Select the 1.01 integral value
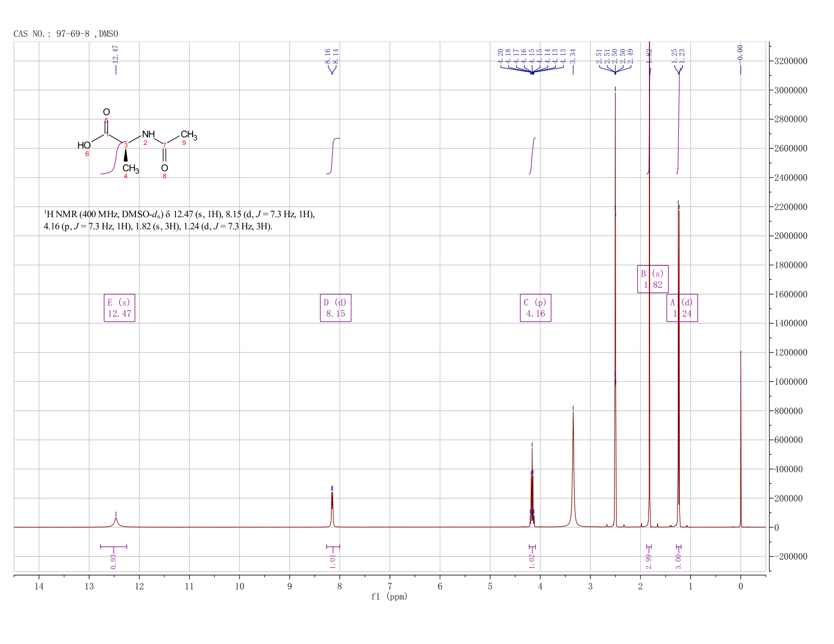This screenshot has width=834, height=644. tap(333, 561)
